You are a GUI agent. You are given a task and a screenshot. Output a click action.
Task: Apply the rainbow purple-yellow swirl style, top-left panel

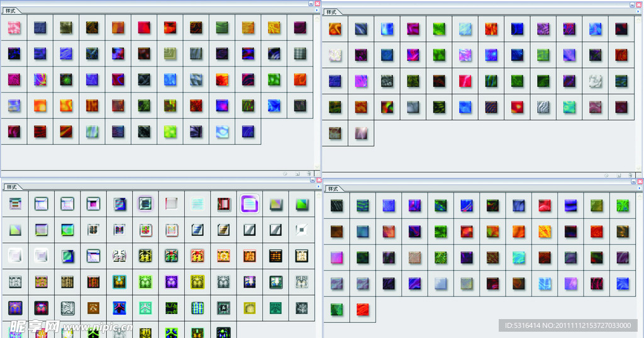40,80
